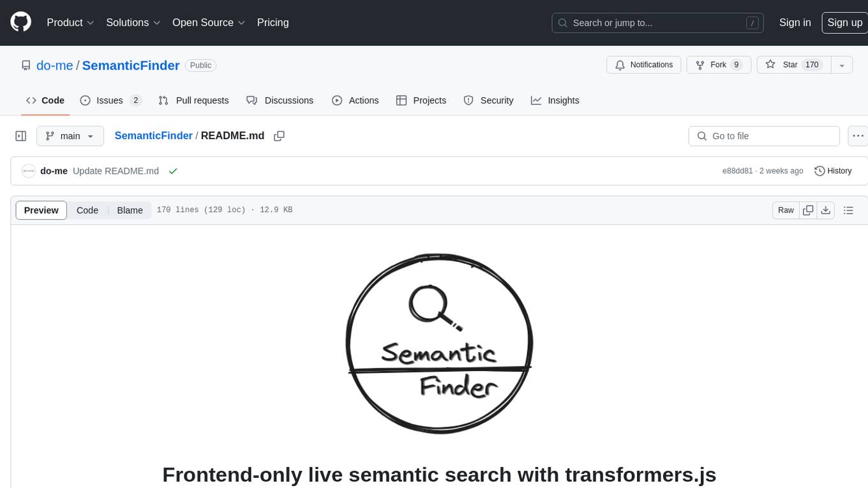Star the SemanticFinder repository
This screenshot has height=488, width=868.
click(x=793, y=65)
